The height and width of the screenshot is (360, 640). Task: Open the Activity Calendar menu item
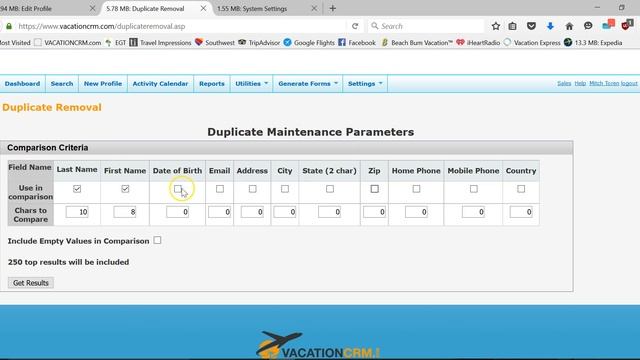(x=160, y=84)
